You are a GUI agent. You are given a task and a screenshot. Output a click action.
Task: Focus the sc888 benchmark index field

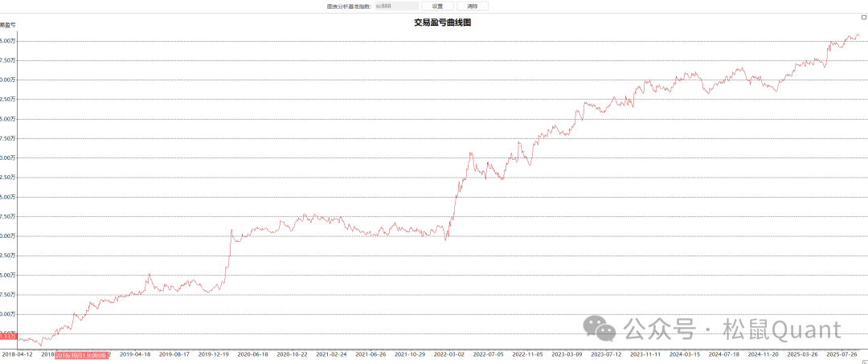[x=395, y=6]
